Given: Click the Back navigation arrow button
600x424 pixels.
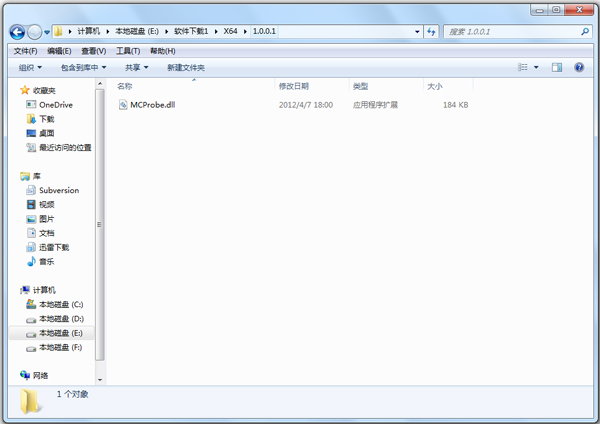Looking at the screenshot, I should (x=18, y=32).
